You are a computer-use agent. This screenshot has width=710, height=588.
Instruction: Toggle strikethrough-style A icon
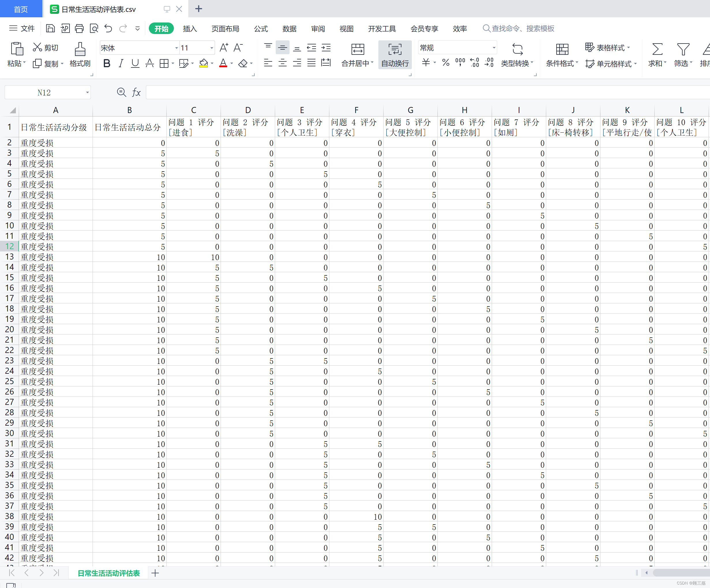pyautogui.click(x=149, y=63)
